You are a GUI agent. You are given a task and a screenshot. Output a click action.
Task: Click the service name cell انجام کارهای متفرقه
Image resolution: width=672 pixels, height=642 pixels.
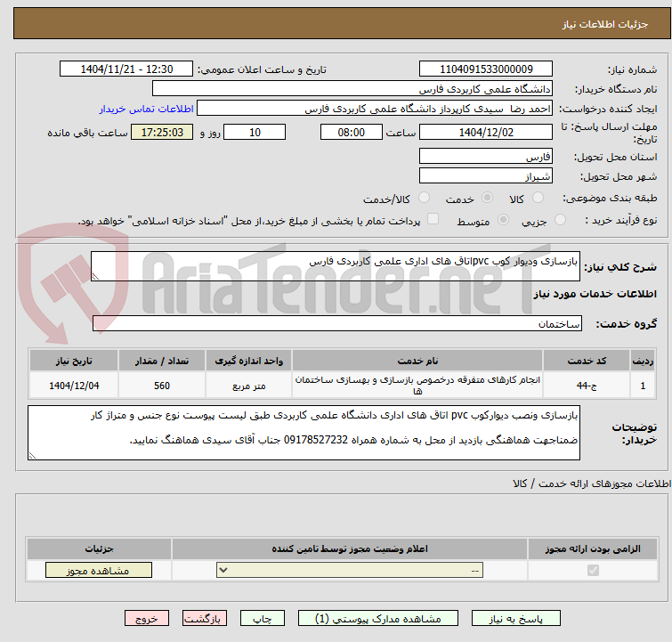pos(417,386)
